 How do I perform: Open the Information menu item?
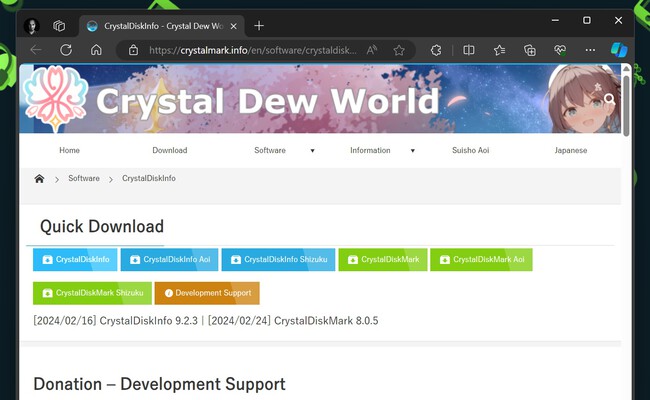tap(370, 150)
